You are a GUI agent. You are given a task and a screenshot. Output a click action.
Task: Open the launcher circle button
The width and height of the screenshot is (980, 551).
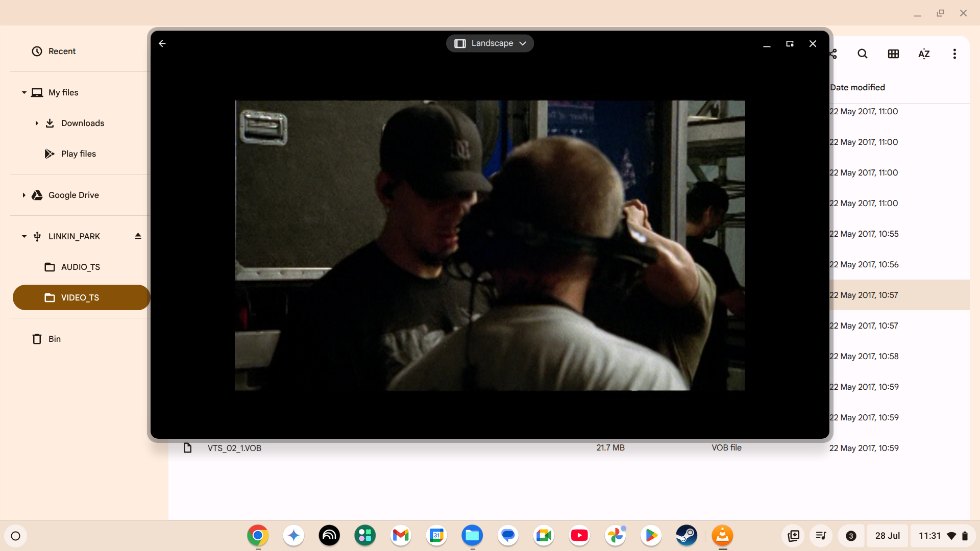coord(15,536)
